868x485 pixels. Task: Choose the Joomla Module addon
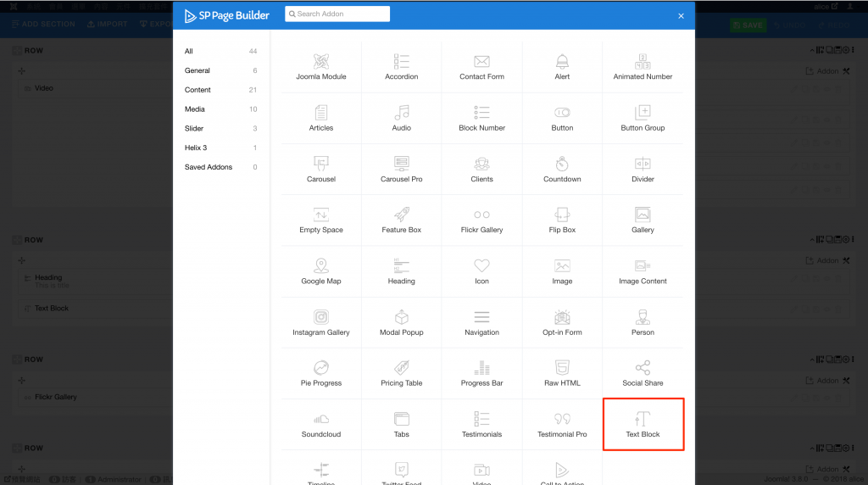click(321, 67)
